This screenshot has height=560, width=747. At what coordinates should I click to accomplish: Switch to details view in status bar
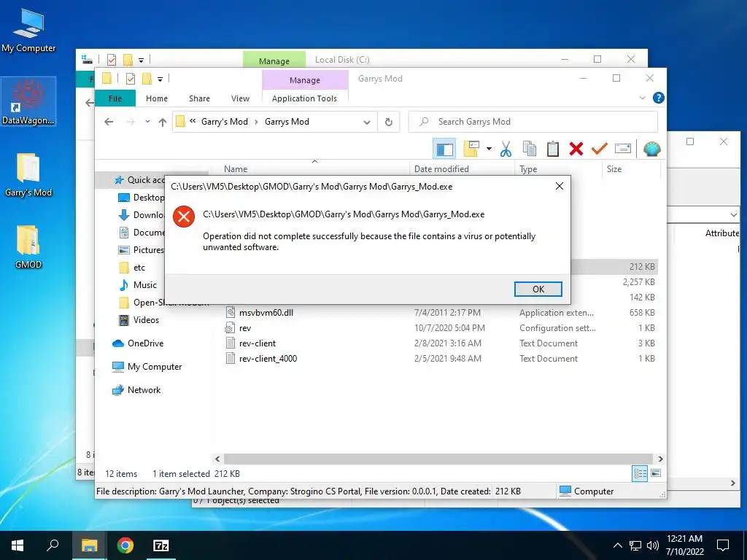(640, 473)
